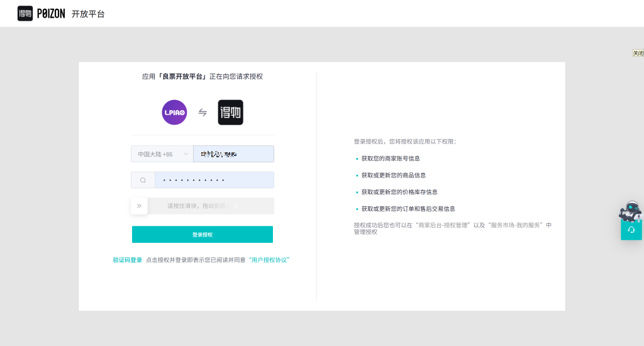Click the password field's icon

143,180
